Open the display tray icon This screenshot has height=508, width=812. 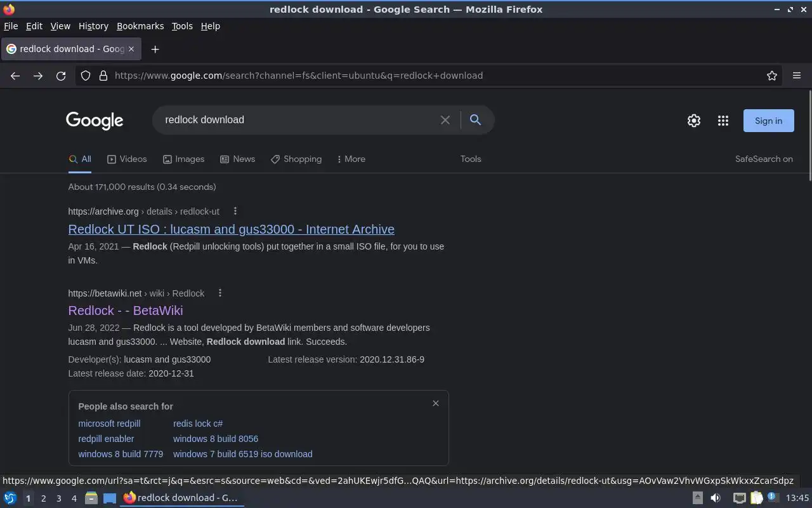click(740, 498)
